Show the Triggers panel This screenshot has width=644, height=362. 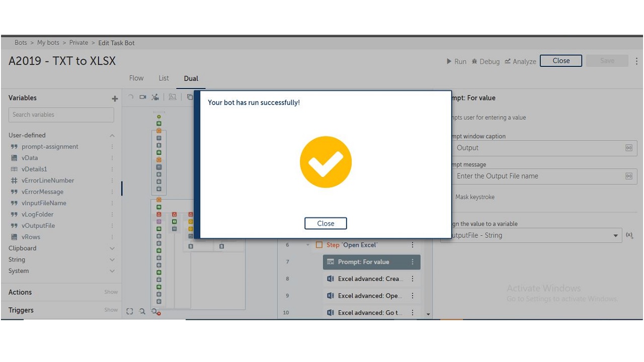pos(111,310)
